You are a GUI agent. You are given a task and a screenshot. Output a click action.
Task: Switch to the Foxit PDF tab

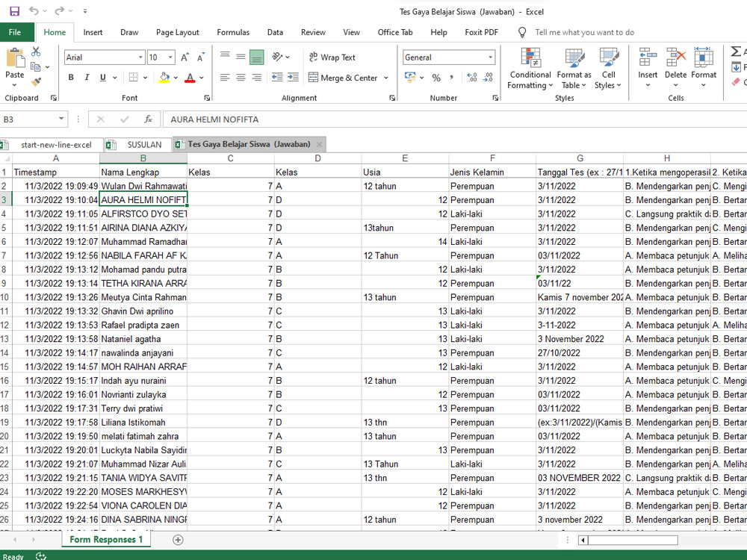(x=481, y=32)
